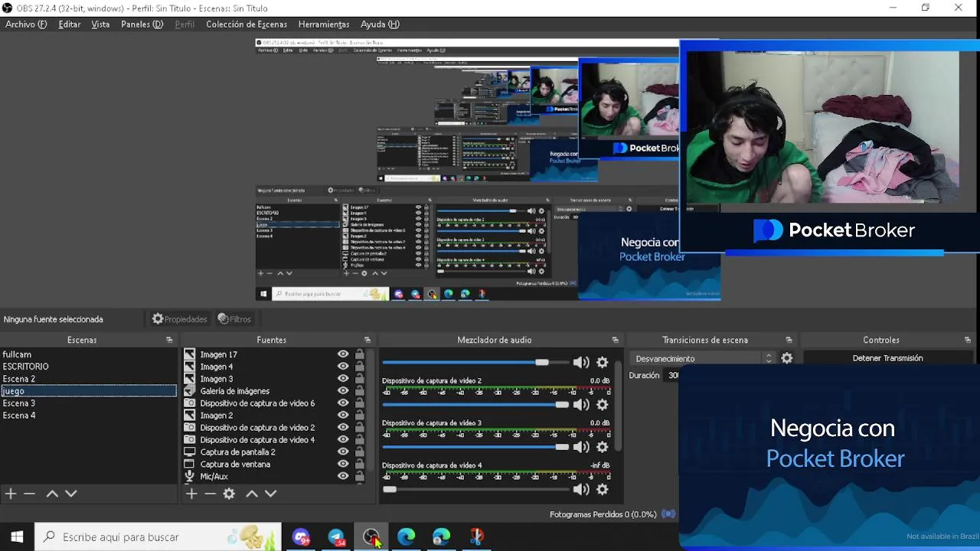Hide the Imagen 4 source
This screenshot has height=551, width=980.
click(x=343, y=367)
